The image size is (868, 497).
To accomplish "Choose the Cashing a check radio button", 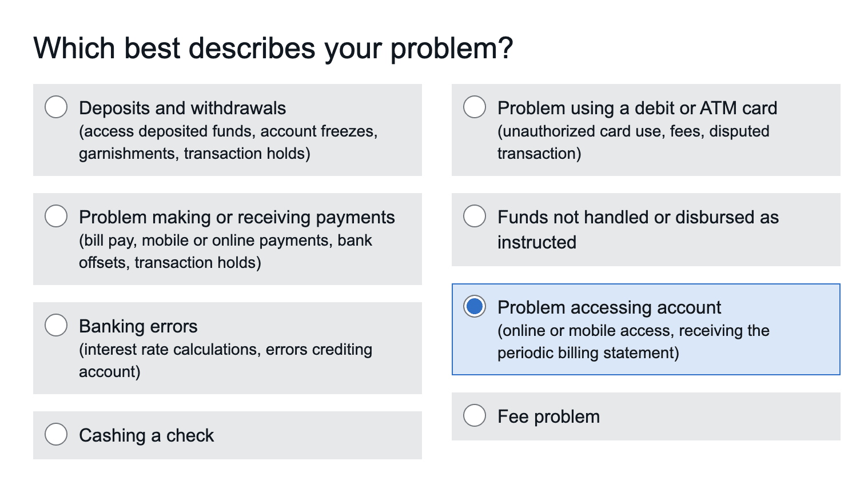I will pyautogui.click(x=56, y=434).
